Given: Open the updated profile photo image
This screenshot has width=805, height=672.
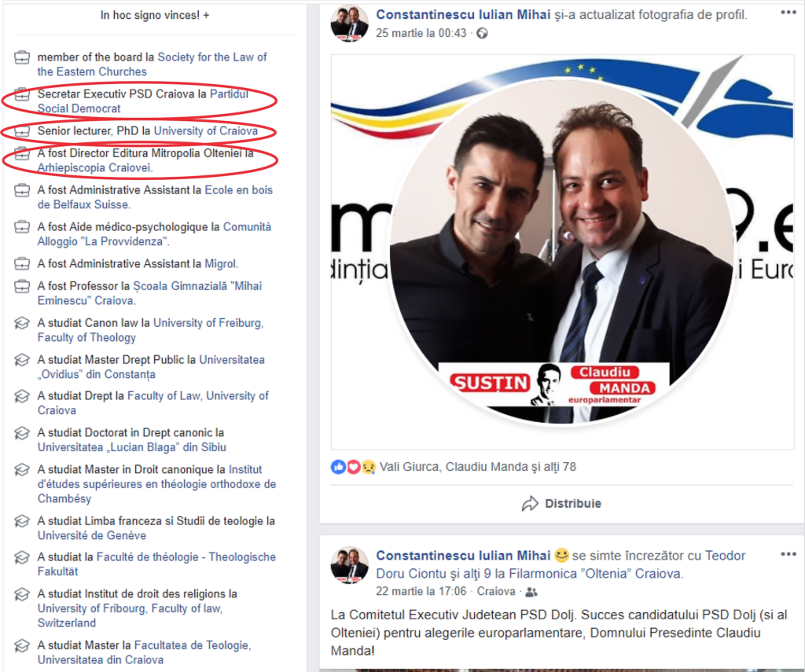Looking at the screenshot, I should pyautogui.click(x=562, y=252).
